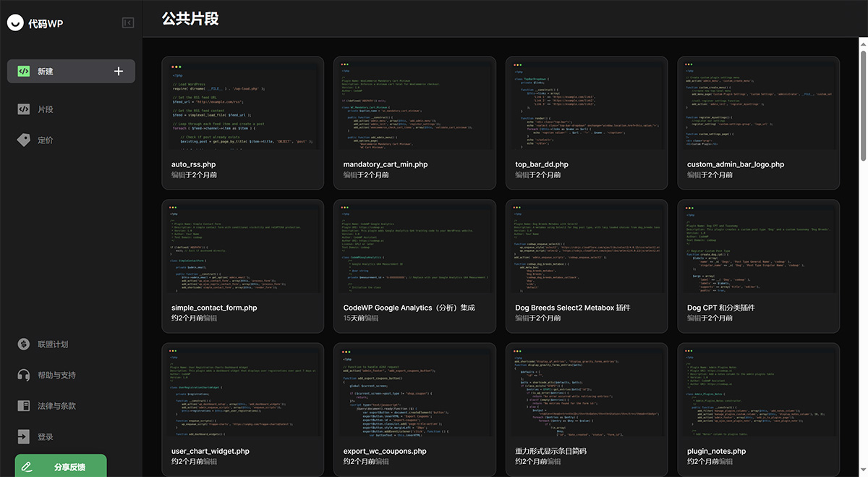
Task: Open the CodeWP Google Analytics 集成 snippet
Action: [414, 265]
